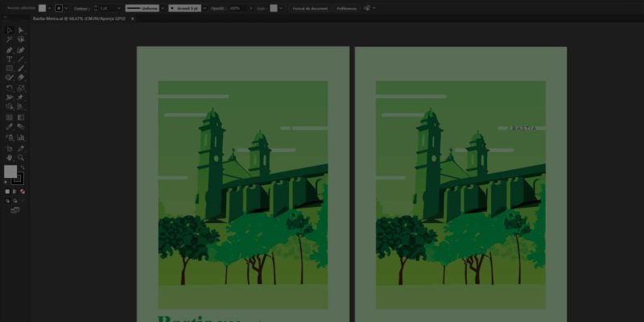Select the Zoom tool
The image size is (644, 322).
[x=21, y=158]
